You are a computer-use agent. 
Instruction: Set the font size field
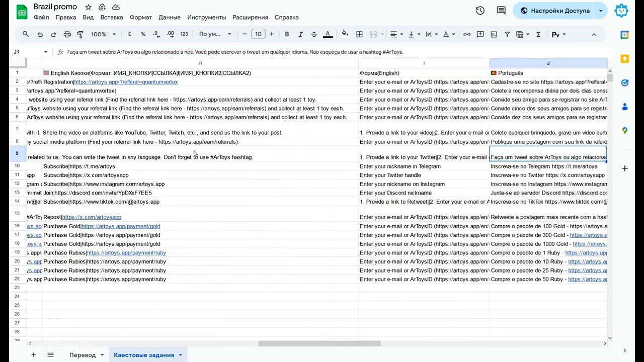click(x=258, y=34)
